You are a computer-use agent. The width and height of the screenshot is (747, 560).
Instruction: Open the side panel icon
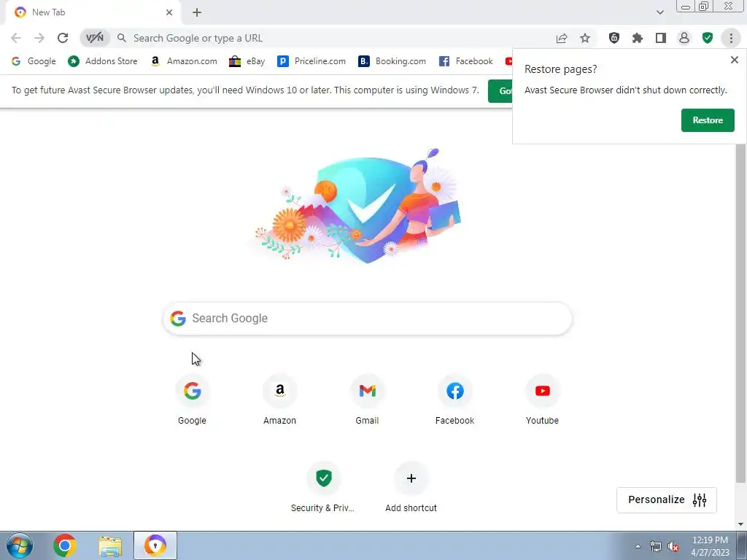[x=661, y=38]
